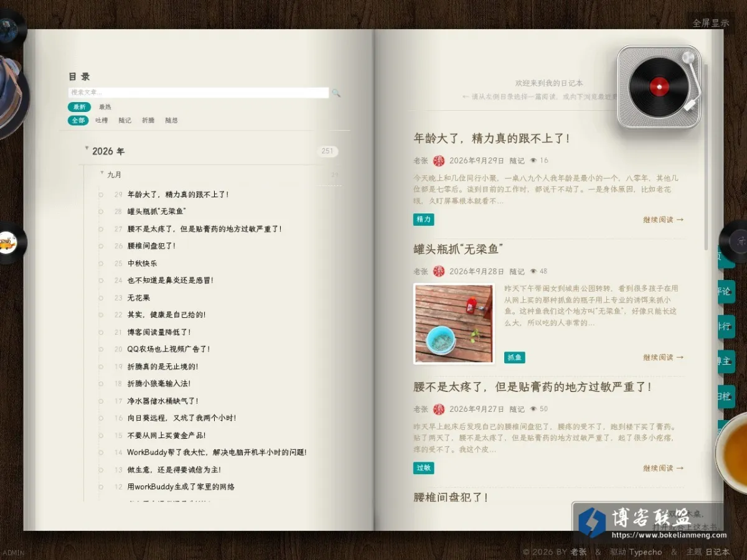
Task: Click the ADMIN link in the corner
Action: (x=13, y=553)
